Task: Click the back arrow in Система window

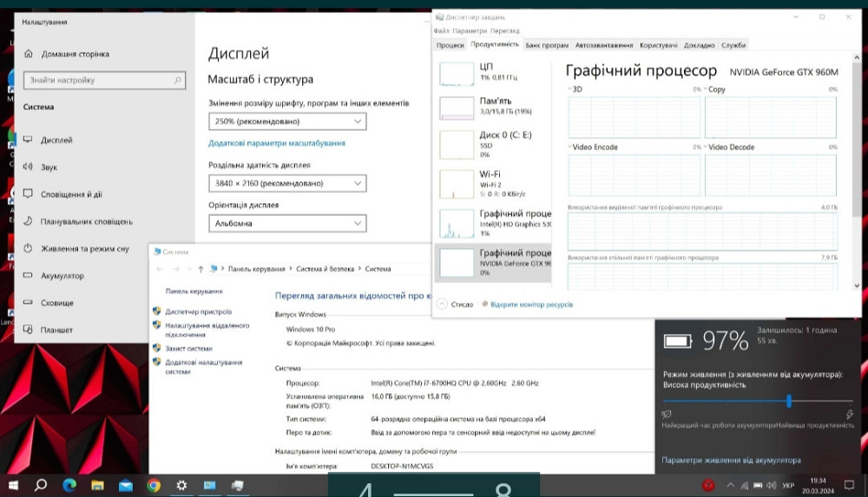Action: 160,269
